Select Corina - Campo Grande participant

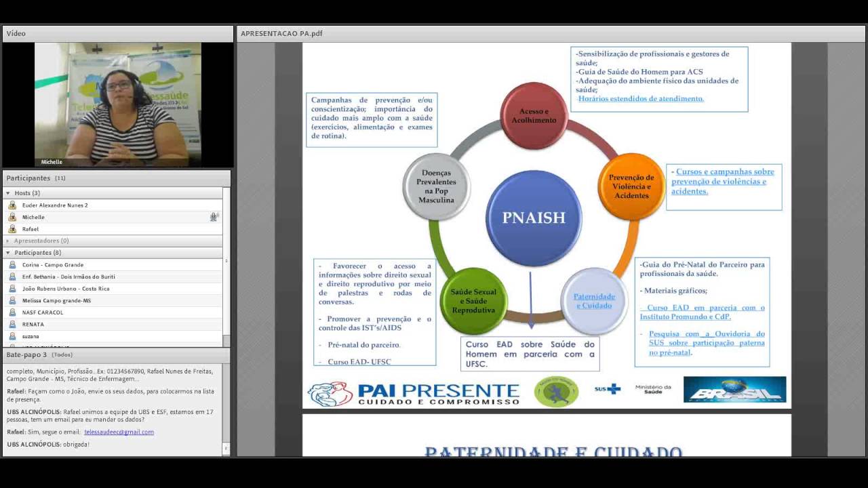pos(113,265)
